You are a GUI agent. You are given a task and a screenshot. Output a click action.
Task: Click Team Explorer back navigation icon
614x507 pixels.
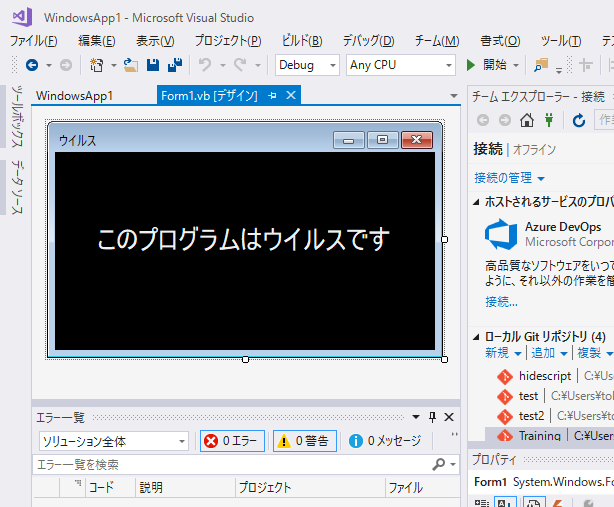483,120
